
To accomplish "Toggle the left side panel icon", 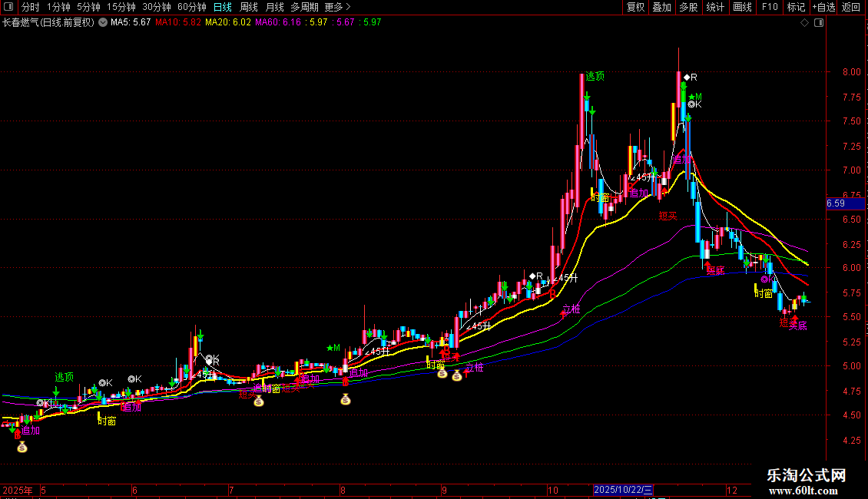I will pyautogui.click(x=8, y=7).
